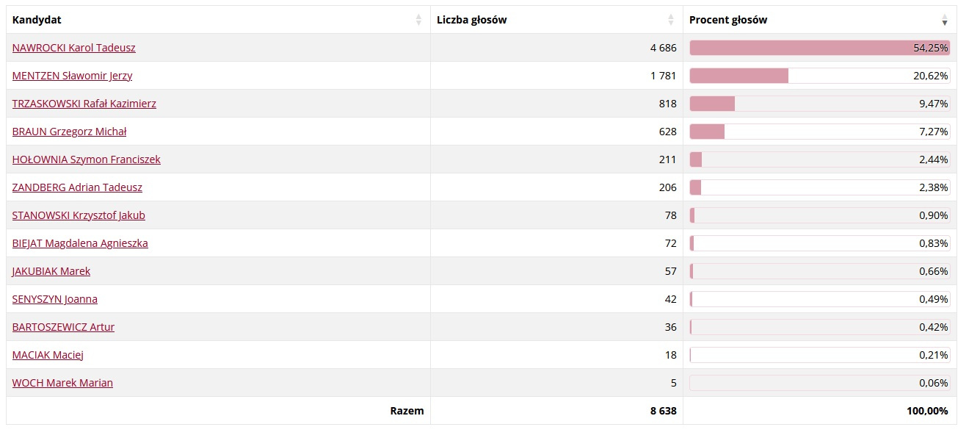Open ZANDBERG Adrian Tadeusz link

click(x=78, y=187)
